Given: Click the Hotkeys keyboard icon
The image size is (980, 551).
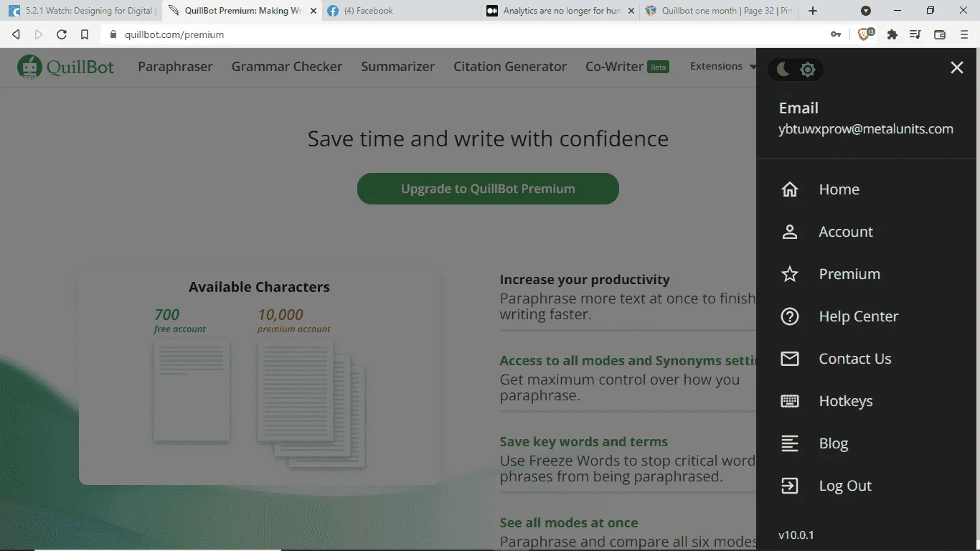Looking at the screenshot, I should point(790,401).
